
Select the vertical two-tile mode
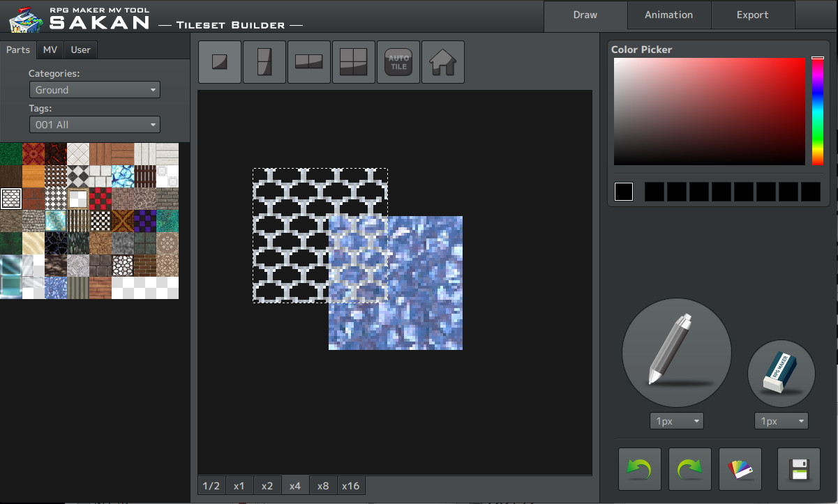264,61
